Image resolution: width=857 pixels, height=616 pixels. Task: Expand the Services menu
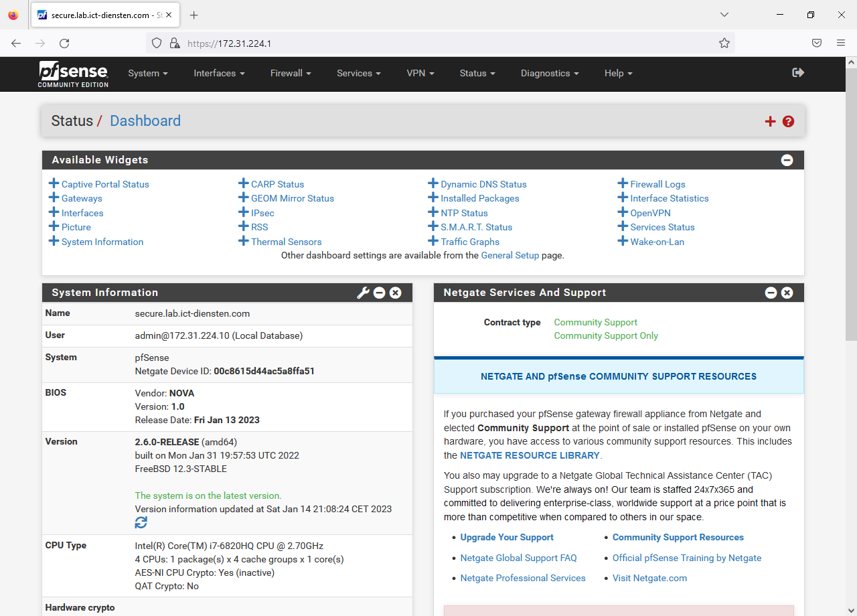tap(359, 74)
